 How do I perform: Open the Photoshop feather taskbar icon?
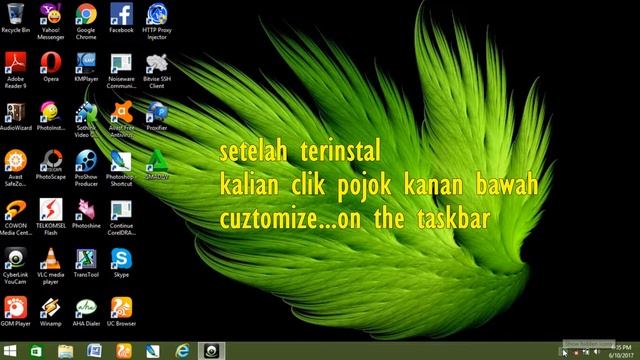[x=153, y=351]
